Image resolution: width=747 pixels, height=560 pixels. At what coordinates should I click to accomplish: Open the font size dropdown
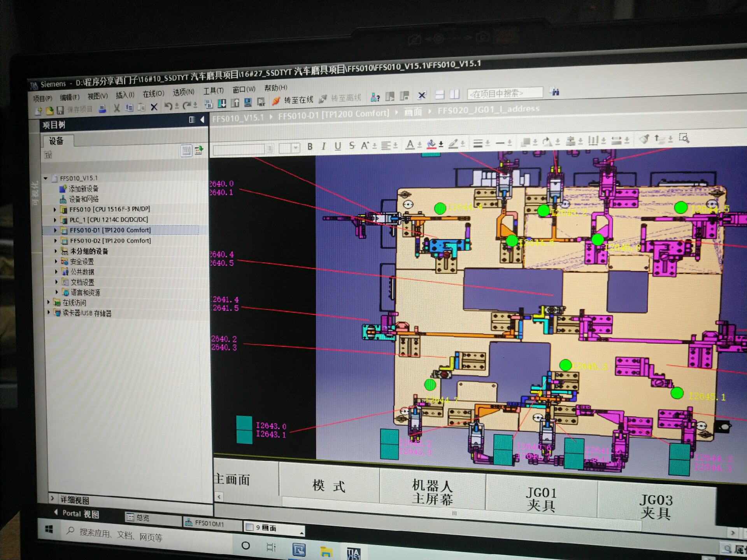pyautogui.click(x=296, y=147)
